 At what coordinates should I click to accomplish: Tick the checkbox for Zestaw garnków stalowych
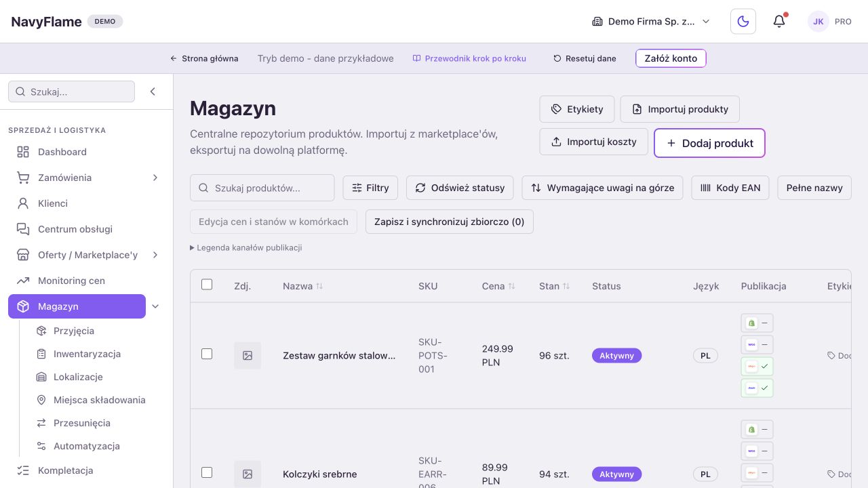[207, 354]
